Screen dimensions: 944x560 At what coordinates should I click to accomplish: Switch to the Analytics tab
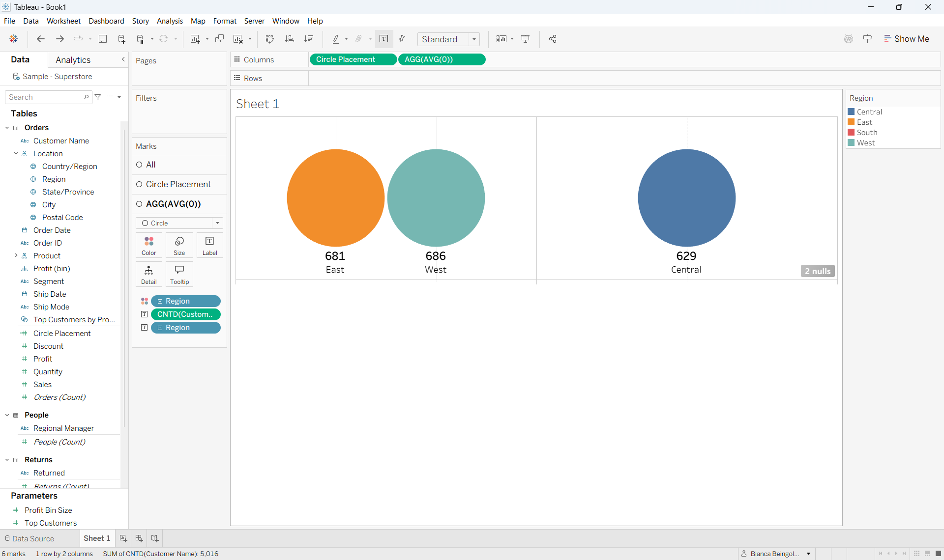pos(73,60)
